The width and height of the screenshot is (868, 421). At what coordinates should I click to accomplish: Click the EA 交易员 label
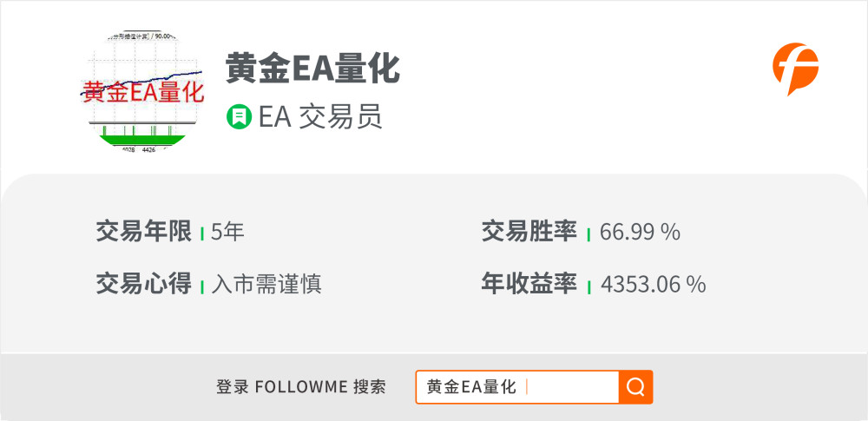point(320,117)
